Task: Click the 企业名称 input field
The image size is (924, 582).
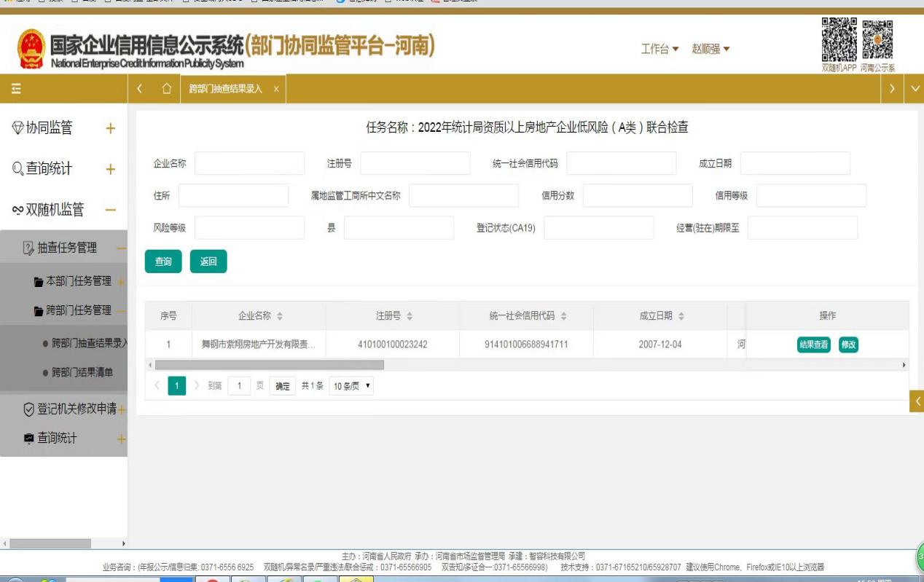Action: [249, 164]
